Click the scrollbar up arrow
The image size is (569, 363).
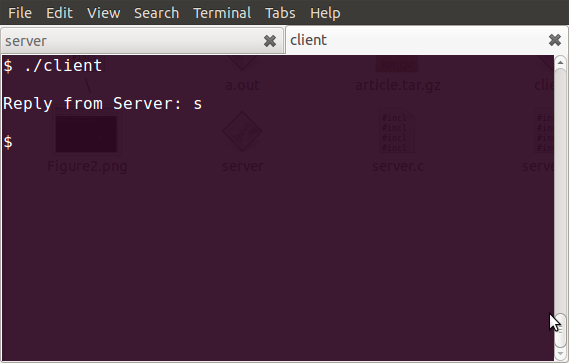(x=560, y=62)
